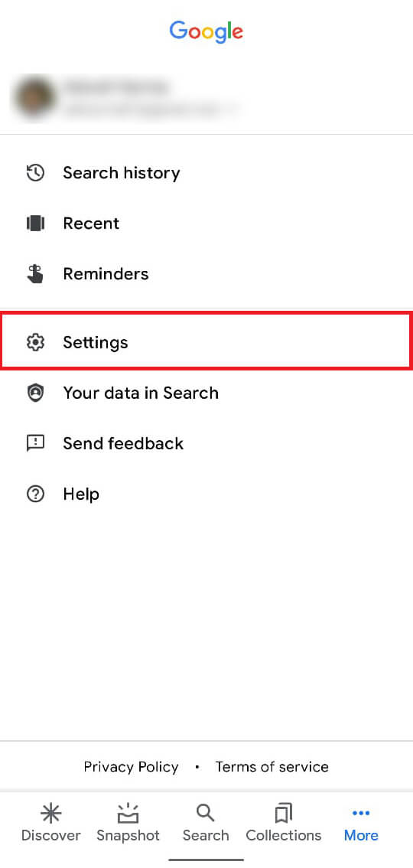Go to the Search tab
Image resolution: width=413 pixels, height=868 pixels.
coord(206,823)
